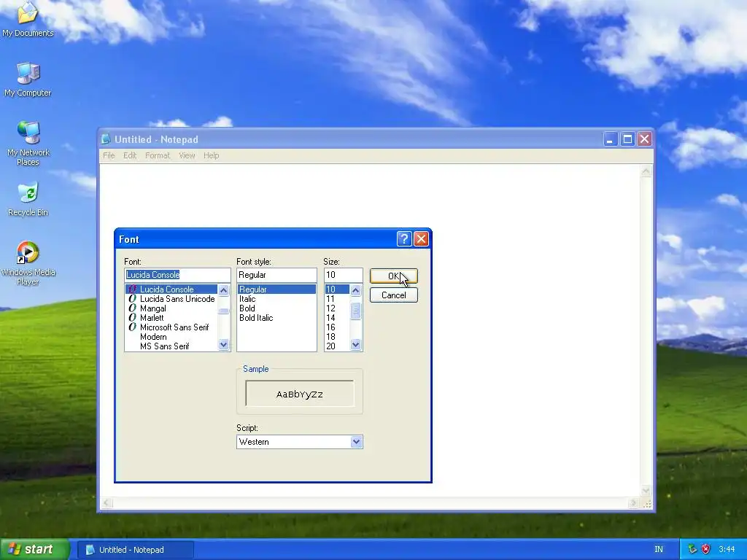Open the Format menu in Notepad
The image size is (747, 560).
click(x=158, y=155)
